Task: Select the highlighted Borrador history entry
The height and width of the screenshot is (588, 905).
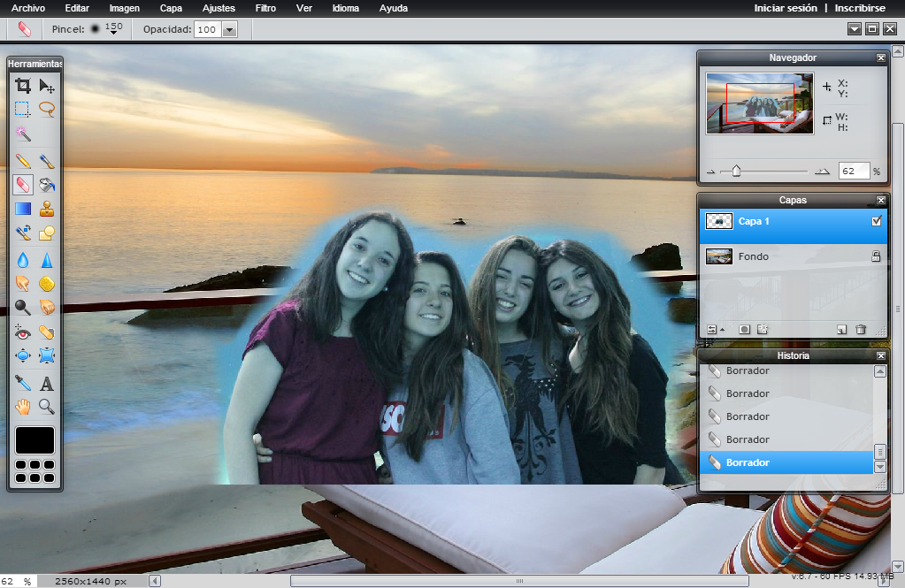Action: pos(786,462)
